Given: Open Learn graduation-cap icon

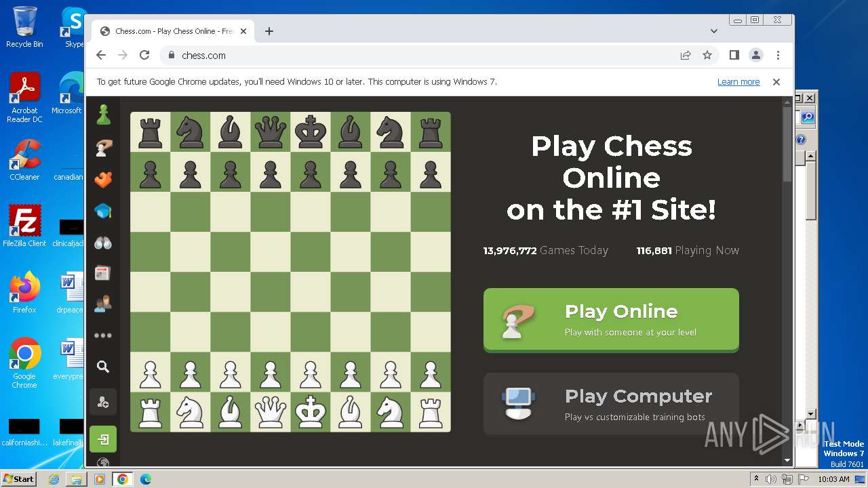Looking at the screenshot, I should [x=103, y=211].
